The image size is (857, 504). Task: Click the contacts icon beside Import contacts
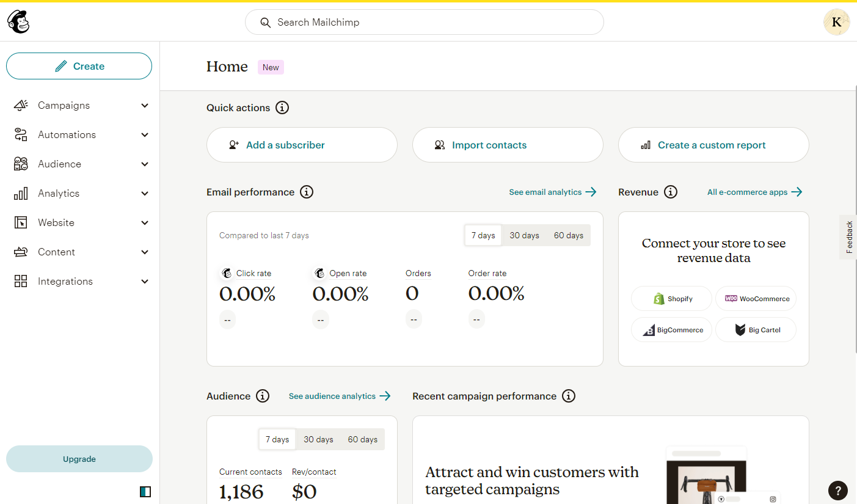point(440,145)
